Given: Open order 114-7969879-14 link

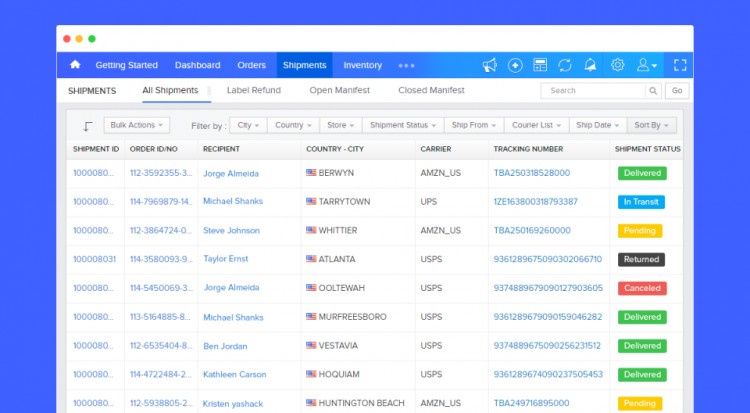Looking at the screenshot, I should click(161, 201).
